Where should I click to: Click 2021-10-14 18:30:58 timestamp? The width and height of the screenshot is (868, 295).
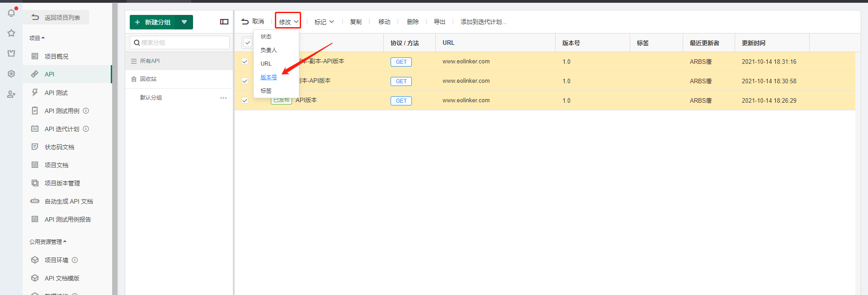pyautogui.click(x=769, y=81)
